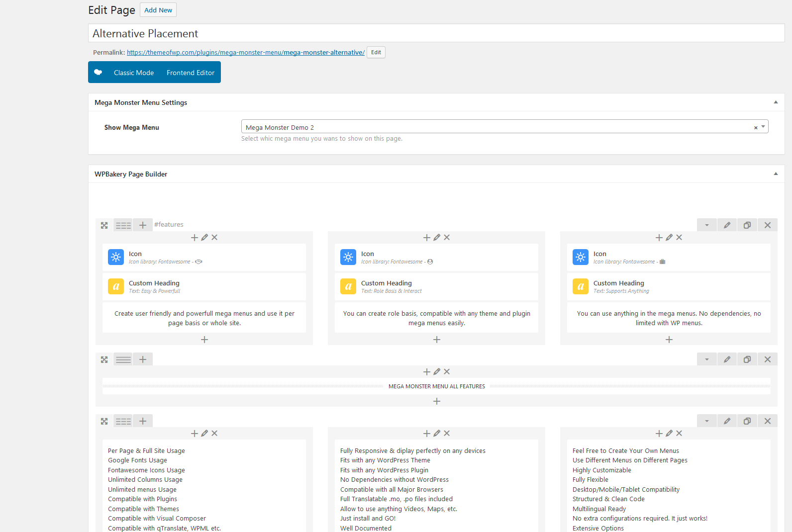The image size is (792, 532).
Task: Click the 'You can use anything' text block
Action: pos(669,318)
